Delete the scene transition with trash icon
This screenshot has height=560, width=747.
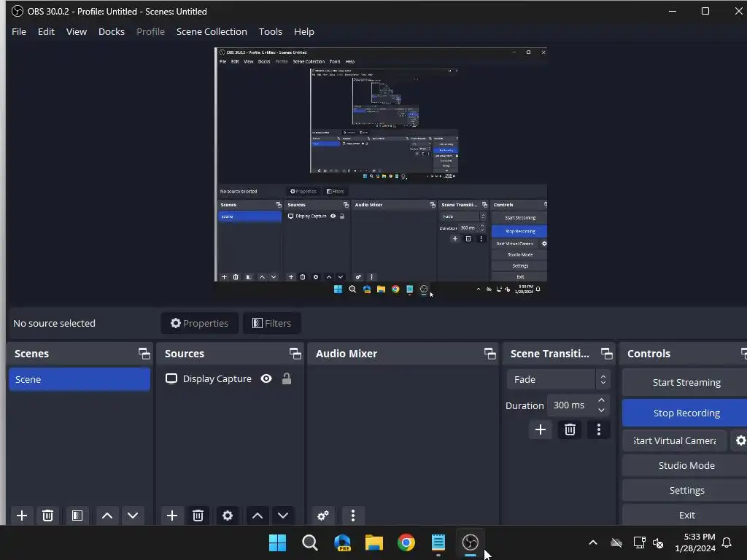[x=570, y=430]
